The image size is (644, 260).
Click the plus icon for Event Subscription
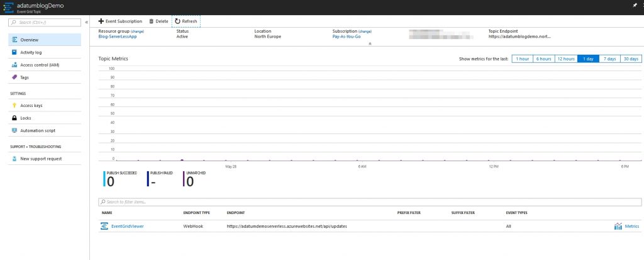pos(101,21)
